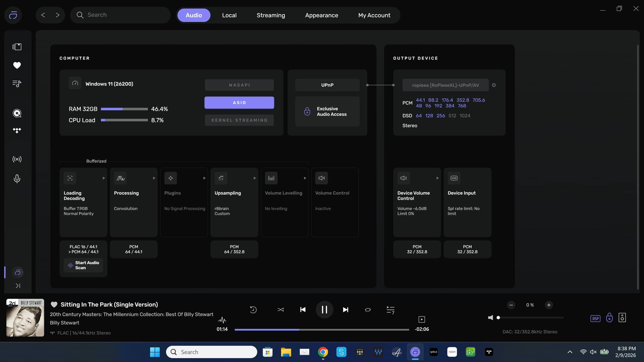This screenshot has width=644, height=362.
Task: Open play queue list icon
Action: pos(390,310)
